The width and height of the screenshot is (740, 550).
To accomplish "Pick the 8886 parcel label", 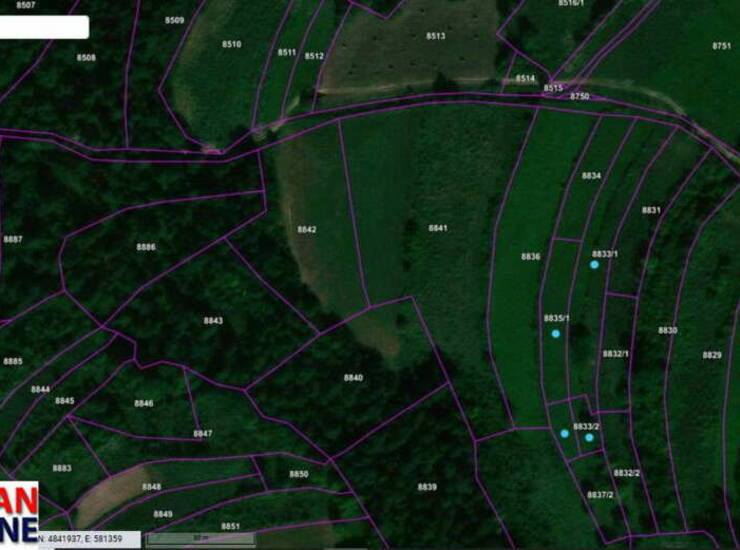I will (146, 247).
